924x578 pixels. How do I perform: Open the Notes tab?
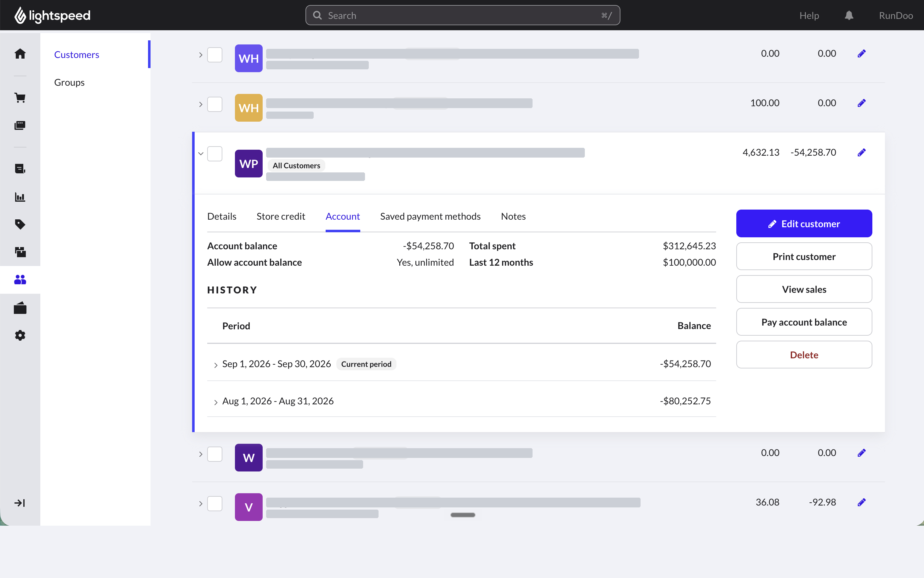tap(513, 217)
